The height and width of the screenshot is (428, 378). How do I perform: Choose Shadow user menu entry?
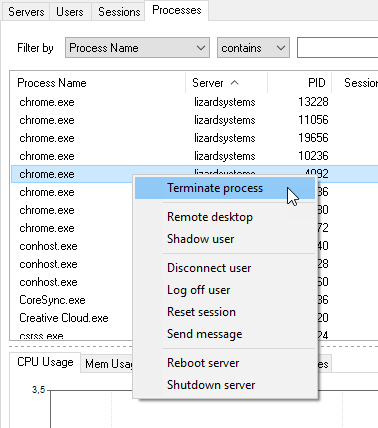click(x=225, y=239)
